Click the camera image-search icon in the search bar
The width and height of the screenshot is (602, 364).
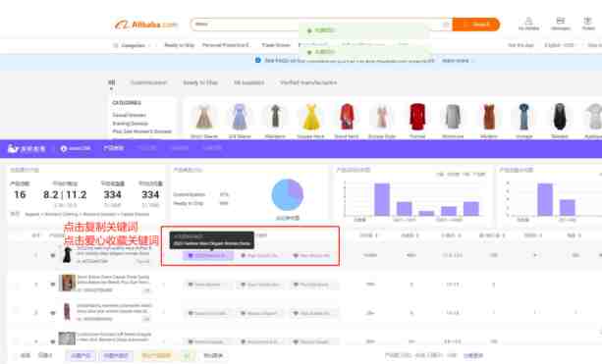pyautogui.click(x=446, y=25)
